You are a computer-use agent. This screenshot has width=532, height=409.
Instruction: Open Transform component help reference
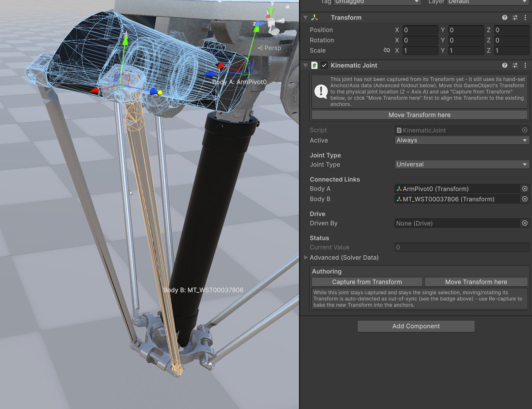click(x=505, y=17)
